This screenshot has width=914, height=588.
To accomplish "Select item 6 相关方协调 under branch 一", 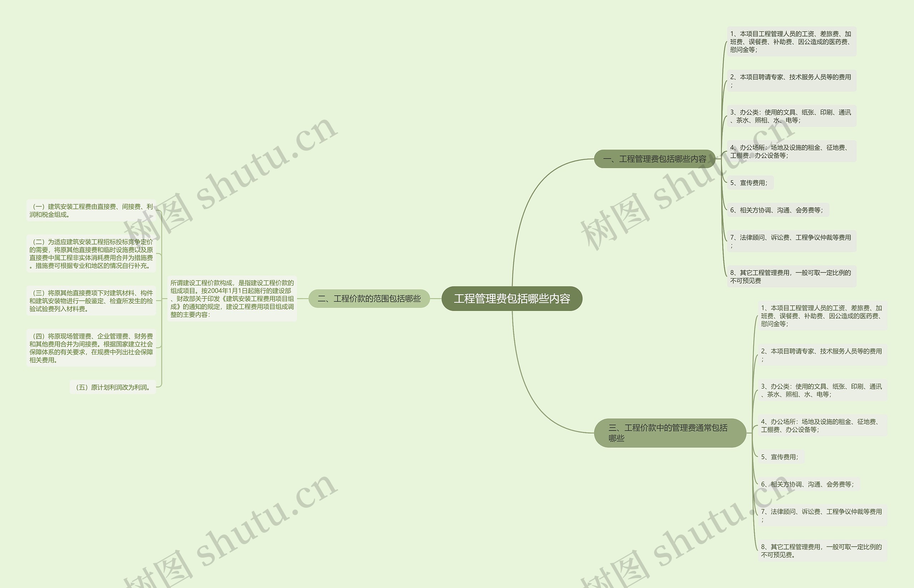I will [778, 210].
